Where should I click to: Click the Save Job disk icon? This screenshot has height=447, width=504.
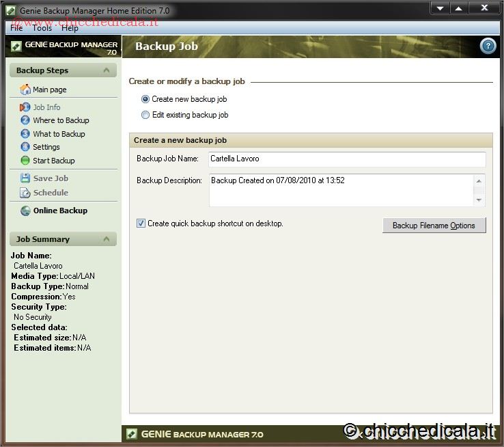pyautogui.click(x=25, y=178)
